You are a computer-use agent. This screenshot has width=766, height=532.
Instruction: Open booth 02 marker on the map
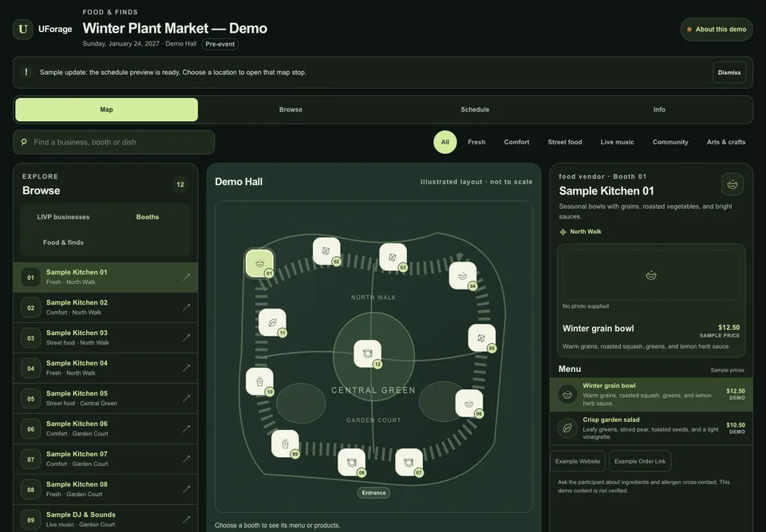[326, 251]
